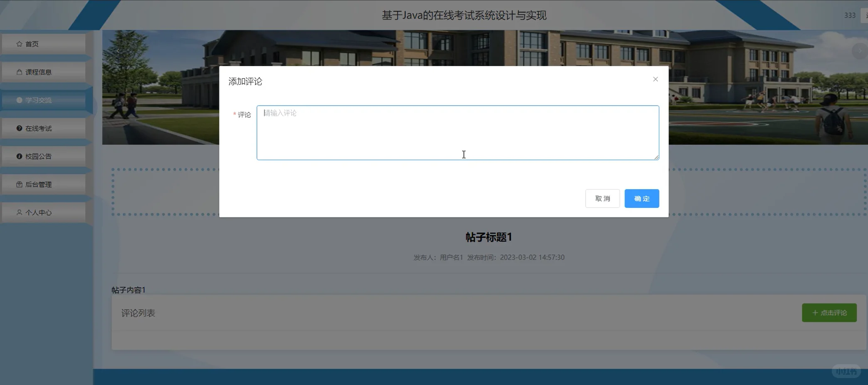Click the plus icon on the 点击评论 button
This screenshot has width=868, height=385.
[x=814, y=312]
